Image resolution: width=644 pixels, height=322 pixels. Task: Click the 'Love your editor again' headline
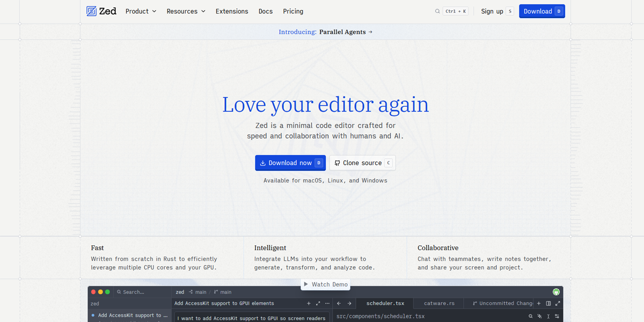326,104
